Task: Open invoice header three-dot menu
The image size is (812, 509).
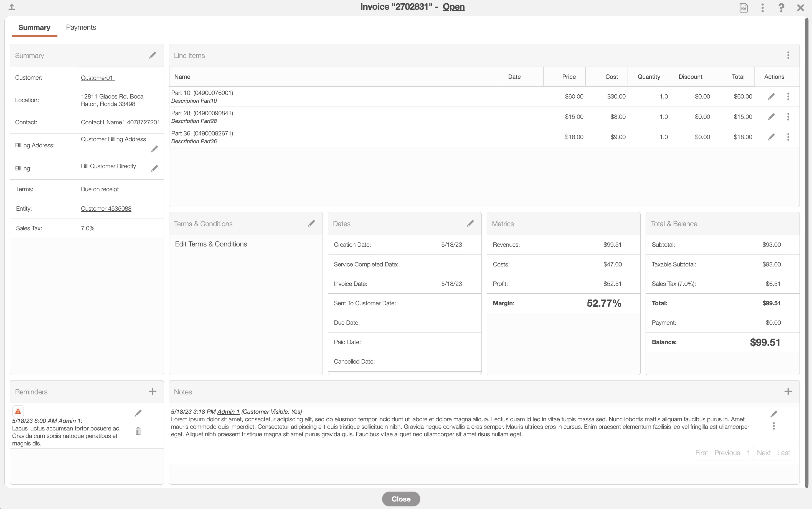Action: pyautogui.click(x=762, y=7)
